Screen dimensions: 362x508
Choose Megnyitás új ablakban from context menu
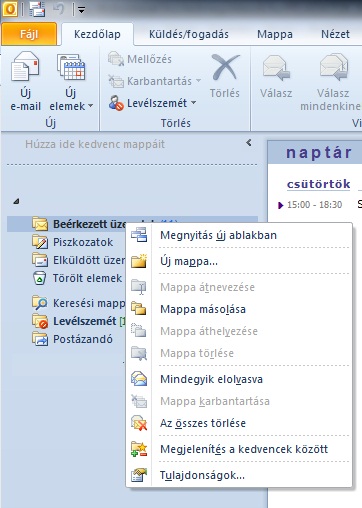[x=239, y=235]
